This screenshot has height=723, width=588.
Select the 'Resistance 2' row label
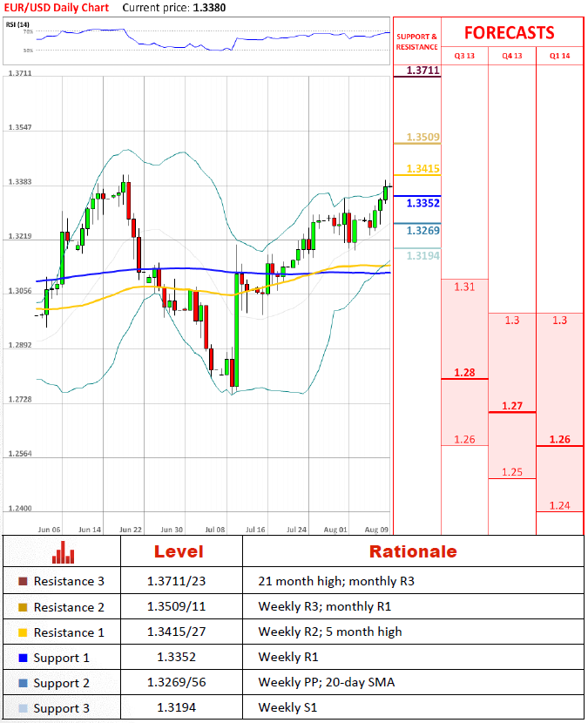[69, 607]
